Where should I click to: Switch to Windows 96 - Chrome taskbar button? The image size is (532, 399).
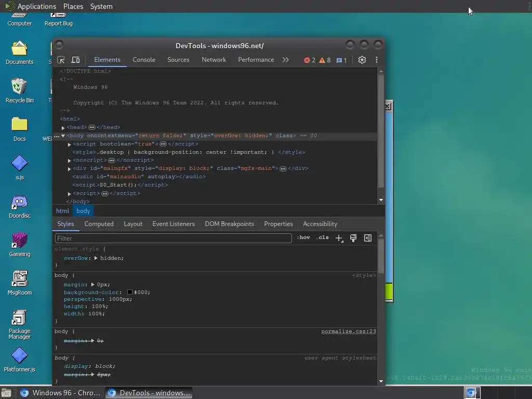click(61, 393)
